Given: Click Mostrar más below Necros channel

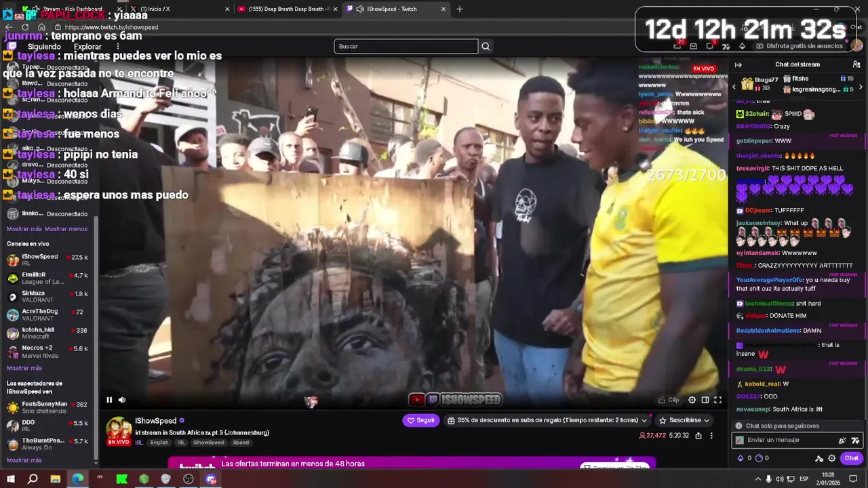Looking at the screenshot, I should pyautogui.click(x=24, y=368).
